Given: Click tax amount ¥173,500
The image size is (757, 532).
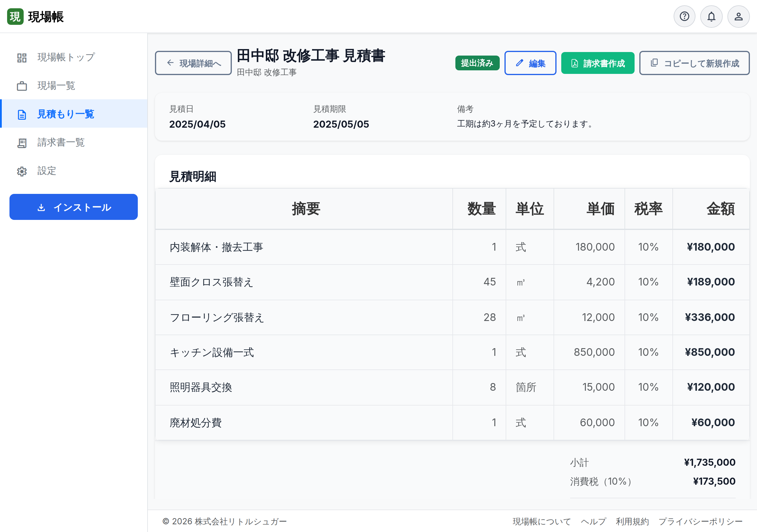Looking at the screenshot, I should pos(714,481).
